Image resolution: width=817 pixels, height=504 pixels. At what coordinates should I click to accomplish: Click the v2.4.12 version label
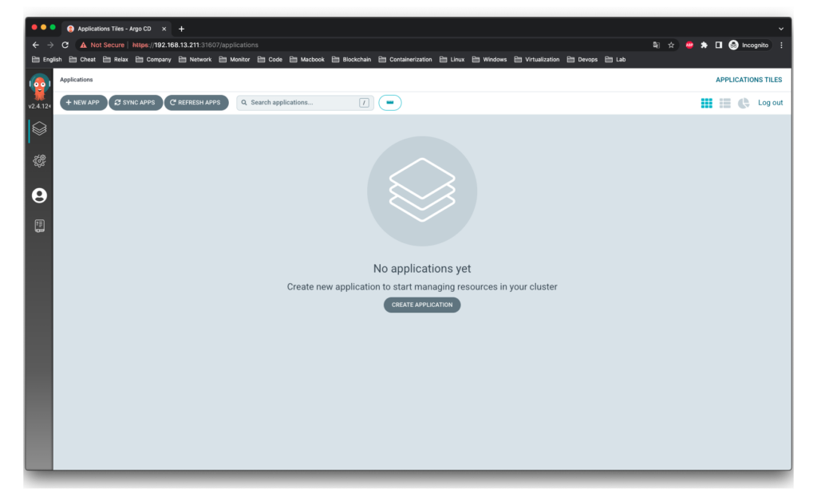point(40,106)
